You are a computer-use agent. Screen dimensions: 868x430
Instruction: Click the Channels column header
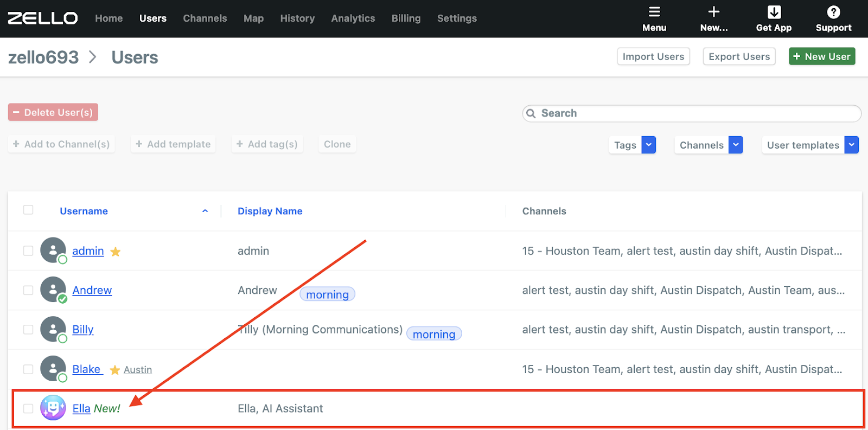(544, 211)
